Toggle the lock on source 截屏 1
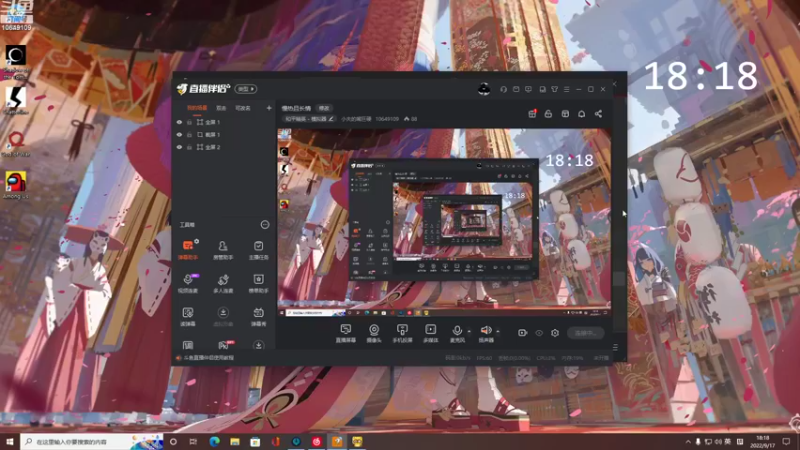This screenshot has height=450, width=800. (189, 135)
